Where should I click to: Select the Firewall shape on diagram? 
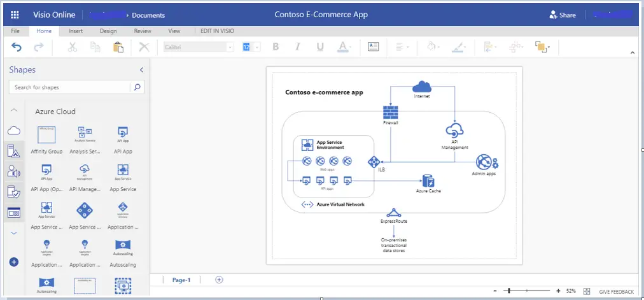[x=390, y=113]
